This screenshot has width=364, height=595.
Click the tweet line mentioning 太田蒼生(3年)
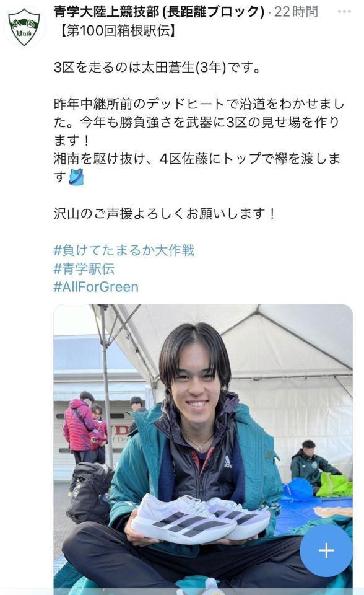click(x=157, y=68)
